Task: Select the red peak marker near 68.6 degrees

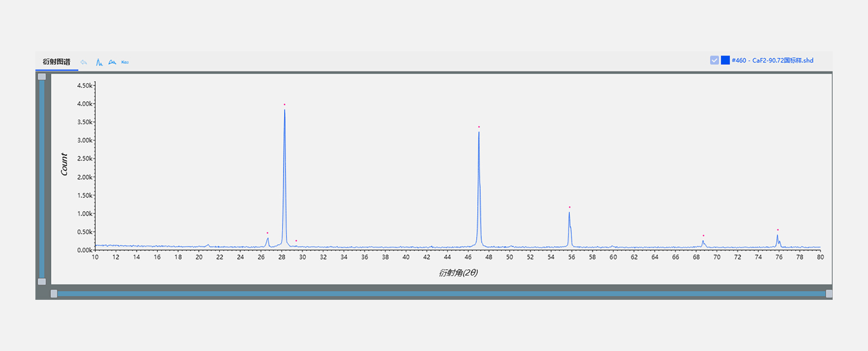Action: [703, 236]
